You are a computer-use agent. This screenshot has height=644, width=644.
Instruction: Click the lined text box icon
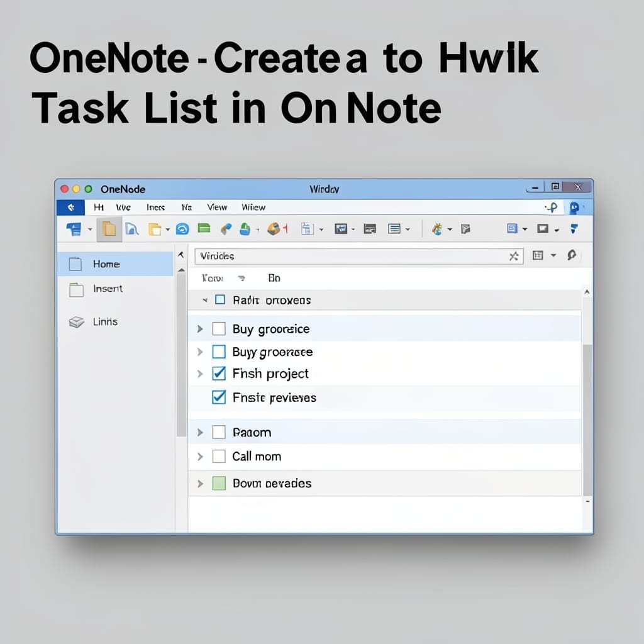click(x=394, y=229)
